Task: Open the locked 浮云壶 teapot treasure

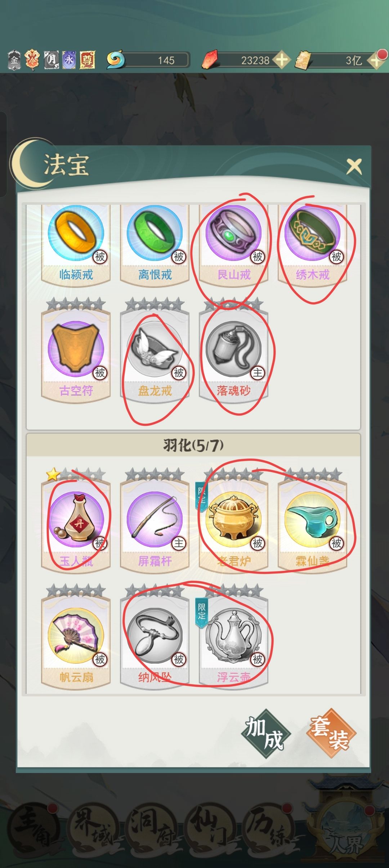Action: pyautogui.click(x=234, y=641)
